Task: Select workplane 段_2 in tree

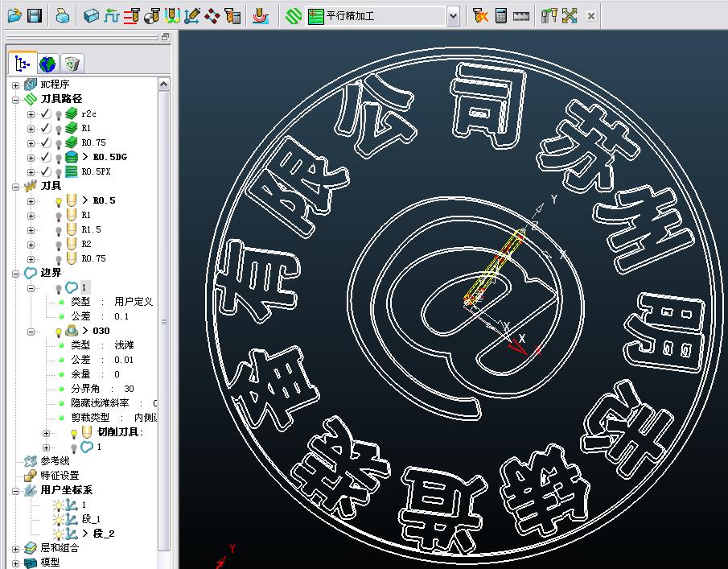Action: tap(104, 534)
